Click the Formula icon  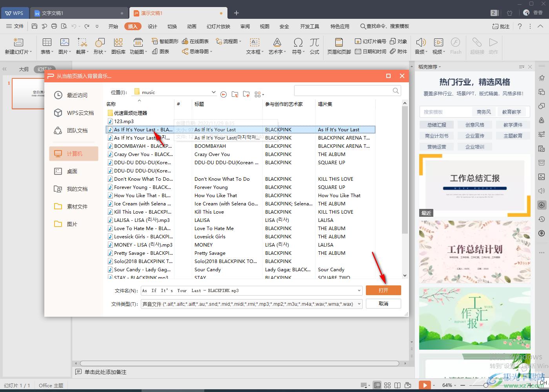pos(314,42)
